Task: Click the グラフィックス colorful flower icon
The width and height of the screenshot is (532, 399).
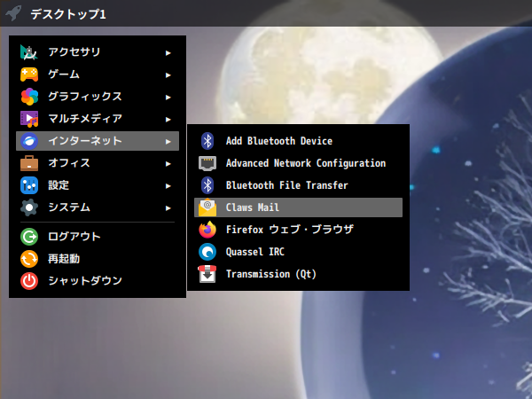Action: [29, 97]
